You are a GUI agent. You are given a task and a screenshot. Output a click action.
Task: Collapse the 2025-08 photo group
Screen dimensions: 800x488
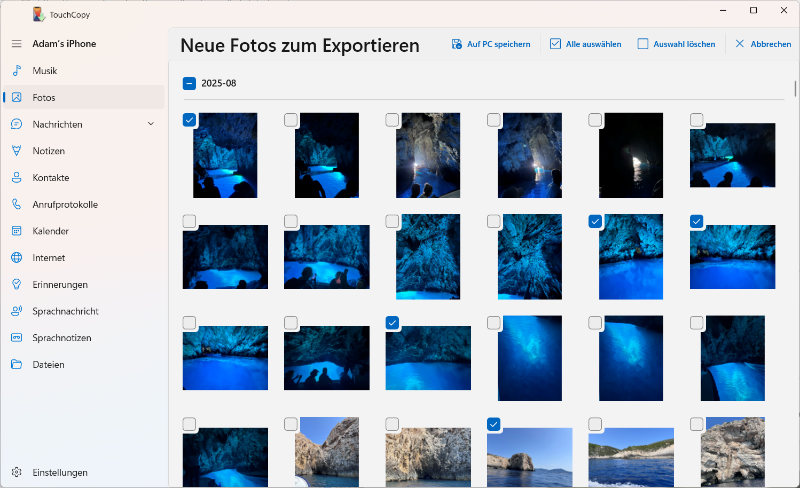click(x=189, y=83)
